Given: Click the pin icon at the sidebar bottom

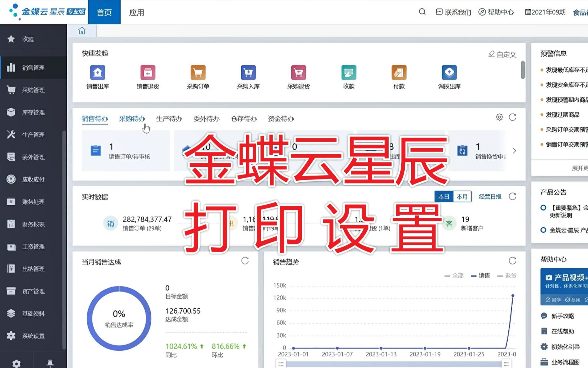Looking at the screenshot, I should pos(50,363).
